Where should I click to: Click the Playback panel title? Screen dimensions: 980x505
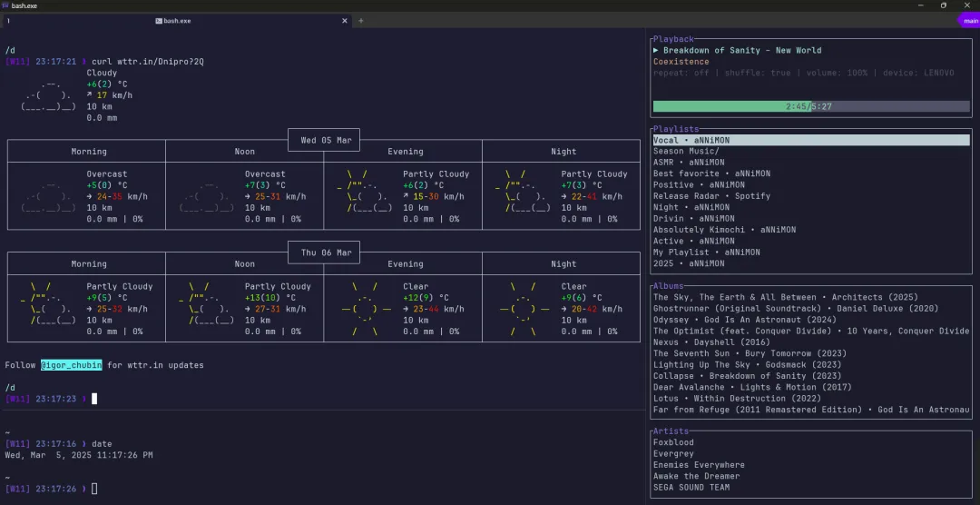point(673,39)
